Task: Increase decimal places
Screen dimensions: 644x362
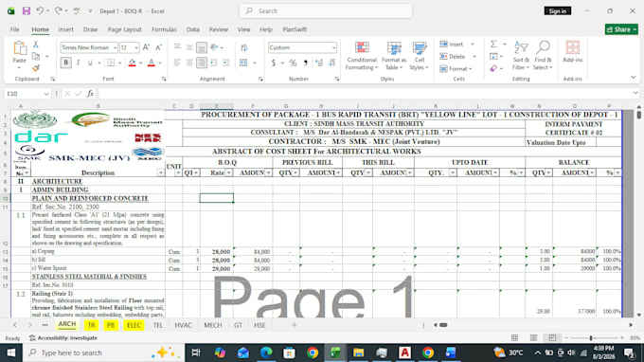Action: click(x=319, y=63)
